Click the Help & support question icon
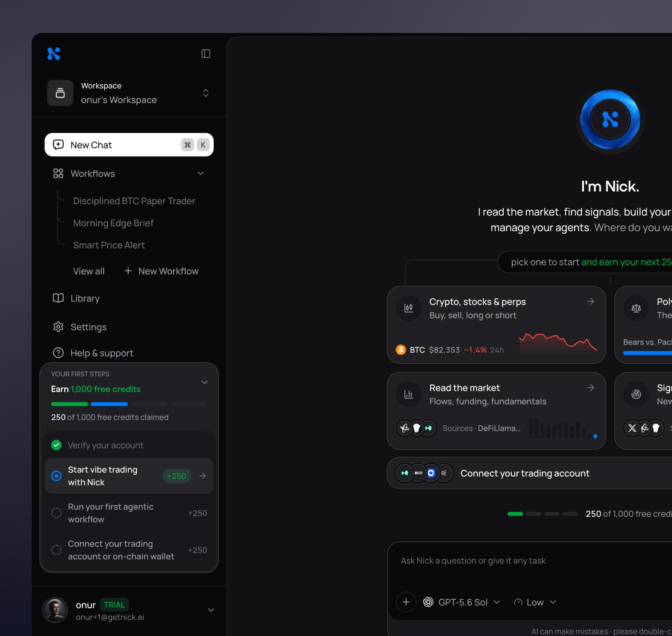 point(58,353)
